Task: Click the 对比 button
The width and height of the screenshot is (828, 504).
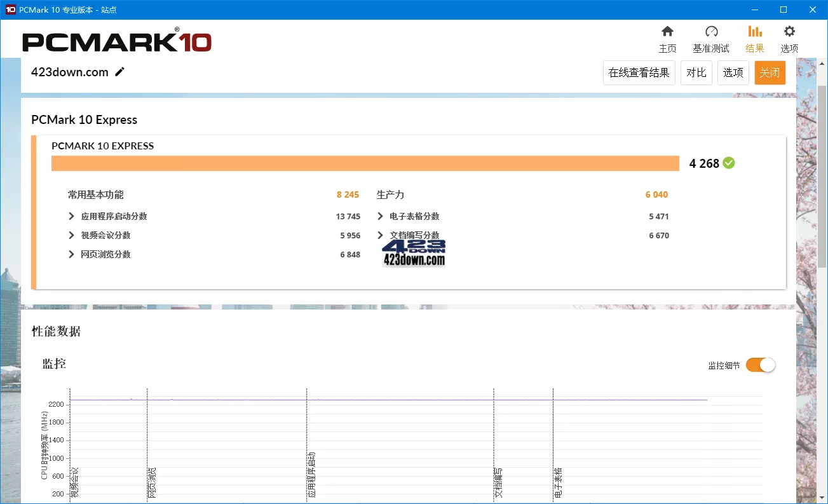Action: click(696, 72)
